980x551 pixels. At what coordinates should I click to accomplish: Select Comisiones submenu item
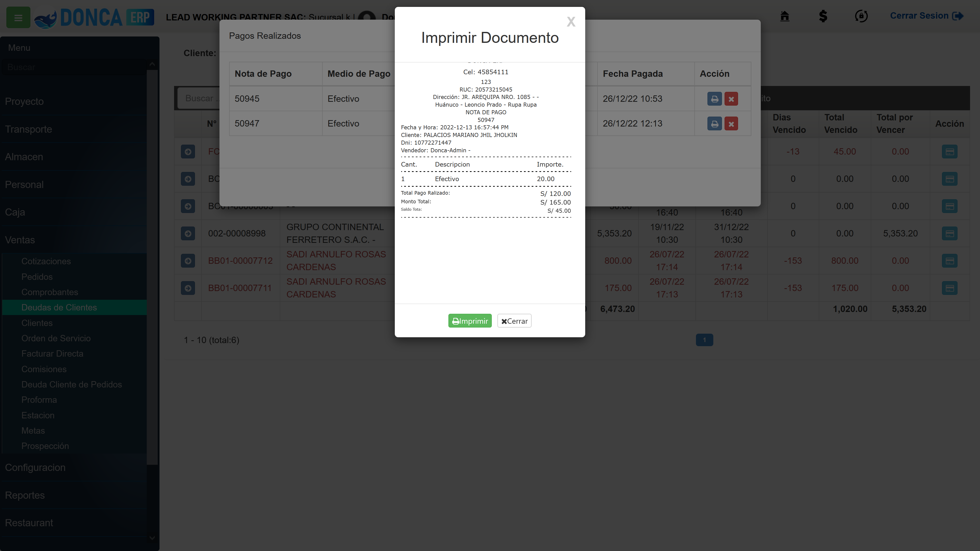tap(75, 369)
